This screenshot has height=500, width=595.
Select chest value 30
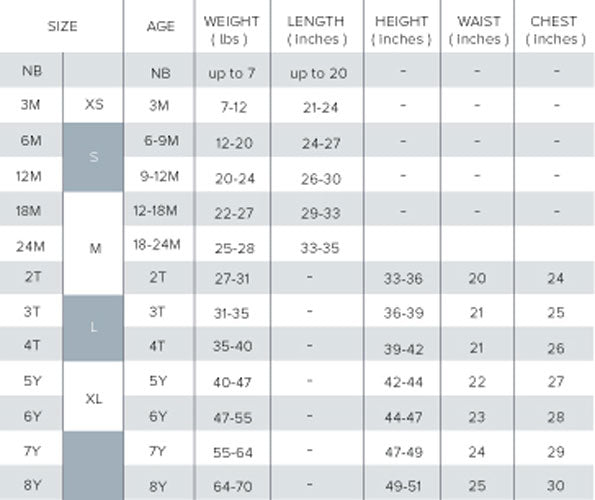tap(556, 486)
